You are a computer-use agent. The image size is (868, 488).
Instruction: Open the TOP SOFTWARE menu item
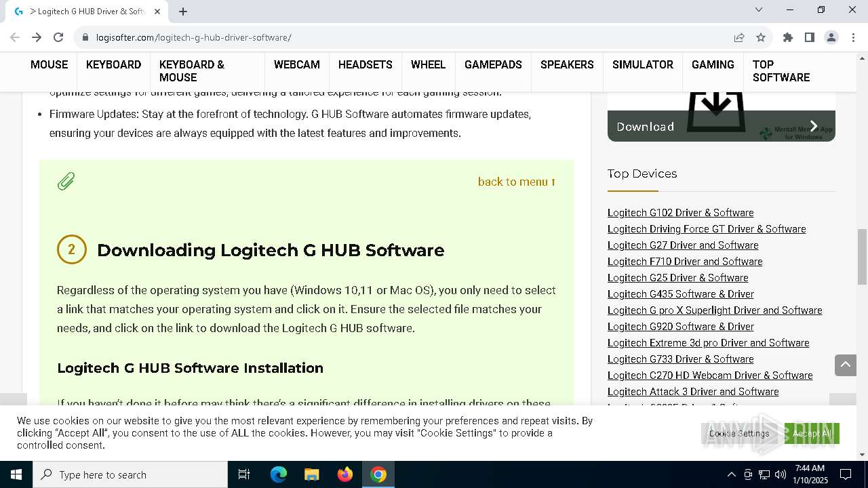(781, 71)
